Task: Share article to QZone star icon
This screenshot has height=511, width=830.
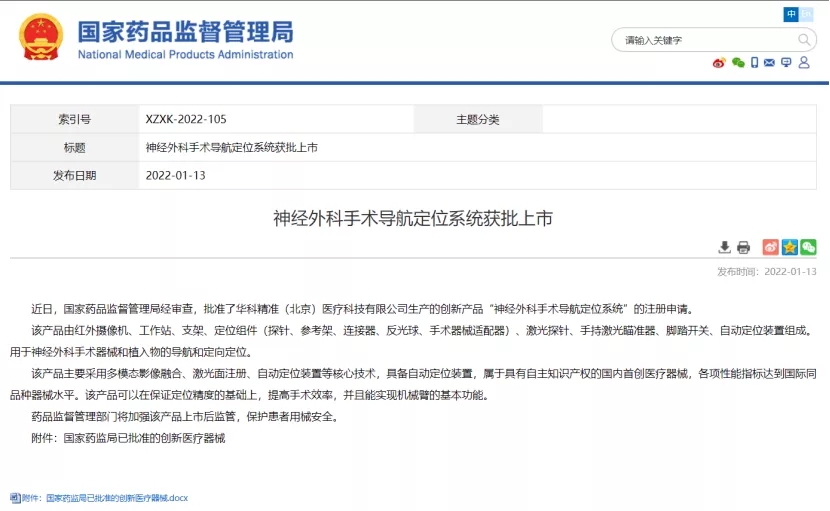Action: (789, 247)
